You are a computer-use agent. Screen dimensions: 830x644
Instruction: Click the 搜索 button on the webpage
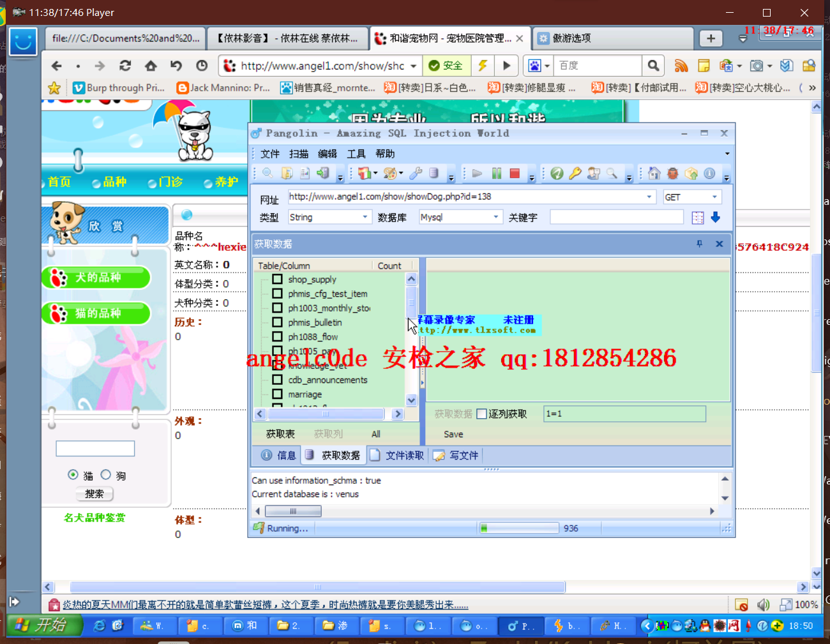(x=94, y=494)
